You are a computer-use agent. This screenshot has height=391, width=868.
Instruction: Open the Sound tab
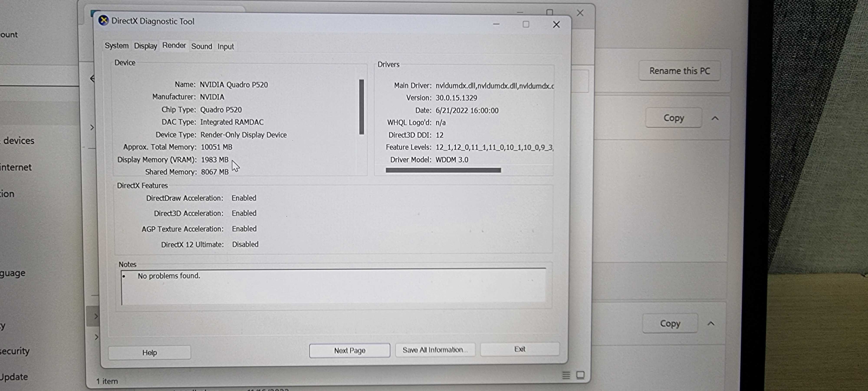202,46
